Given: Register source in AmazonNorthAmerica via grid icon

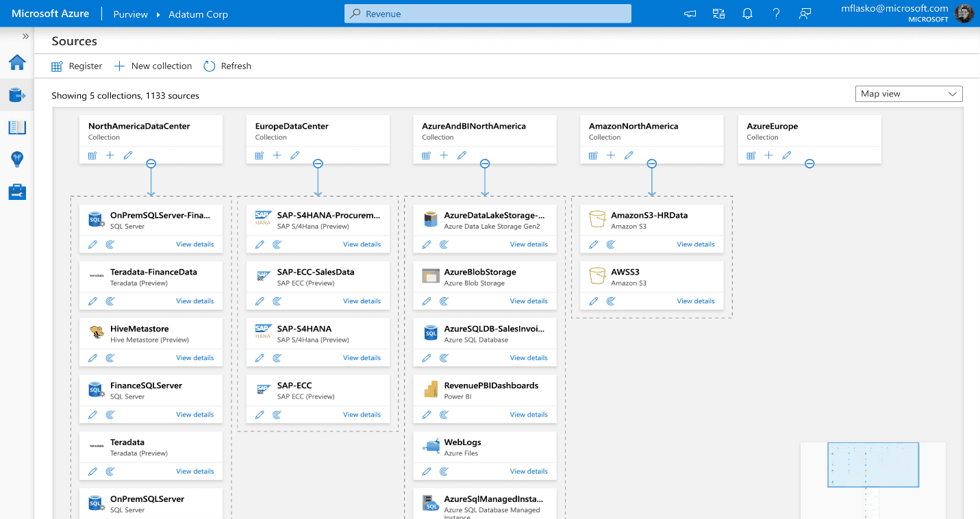Looking at the screenshot, I should point(593,155).
